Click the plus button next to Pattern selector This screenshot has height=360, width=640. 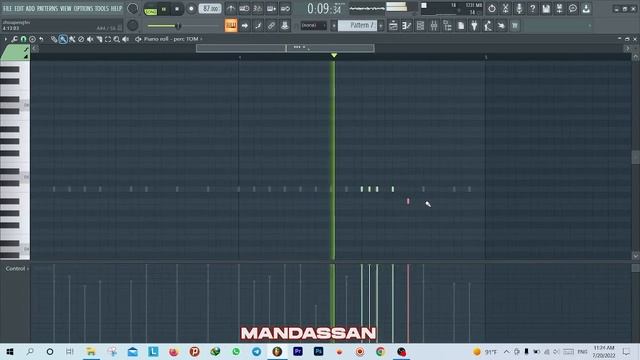(x=381, y=26)
